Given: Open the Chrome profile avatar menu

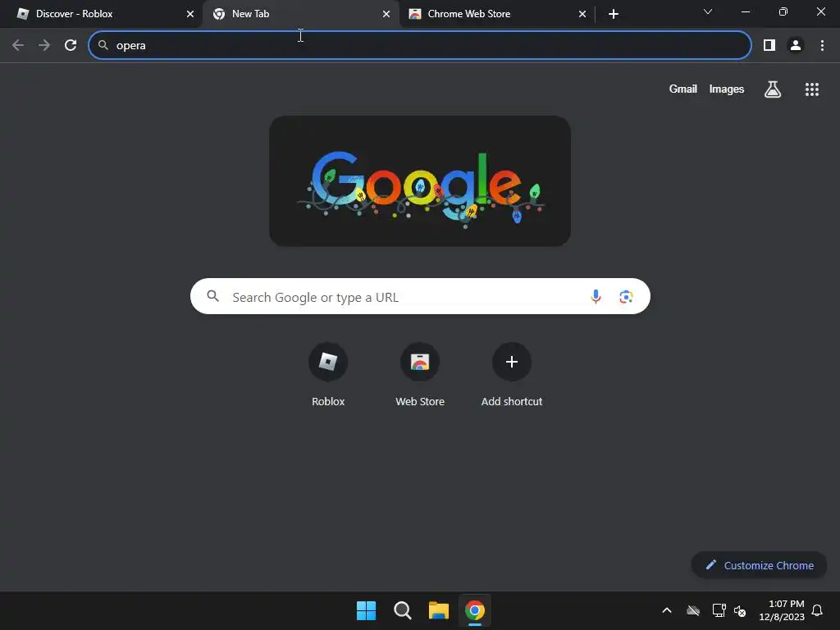Looking at the screenshot, I should coord(796,45).
